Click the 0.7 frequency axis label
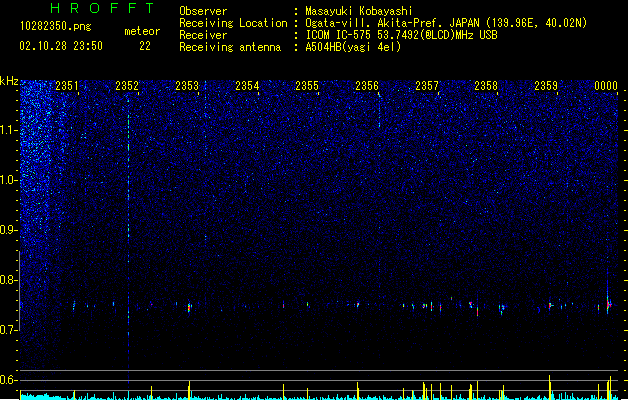The width and height of the screenshot is (629, 400). 9,330
